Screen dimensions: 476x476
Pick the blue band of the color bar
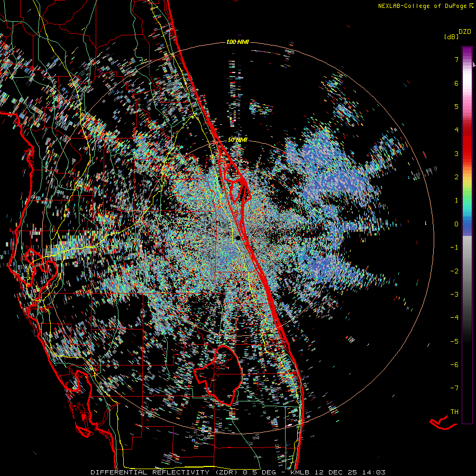467,226
